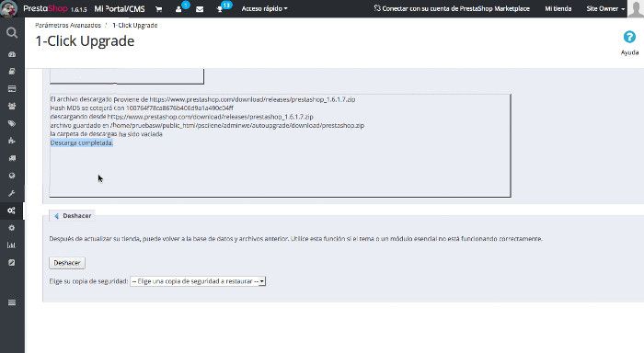Open the Localization globe icon in sidebar
The height and width of the screenshot is (353, 644).
click(x=12, y=176)
